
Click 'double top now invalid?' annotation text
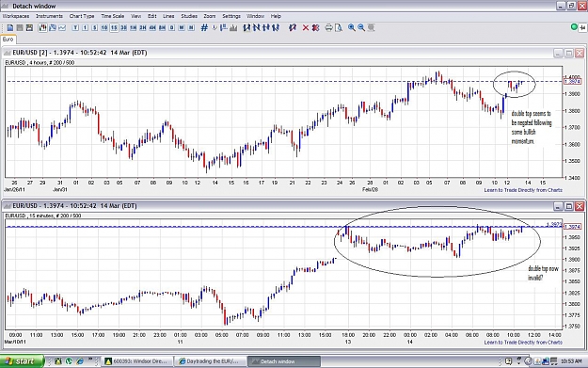pos(543,273)
